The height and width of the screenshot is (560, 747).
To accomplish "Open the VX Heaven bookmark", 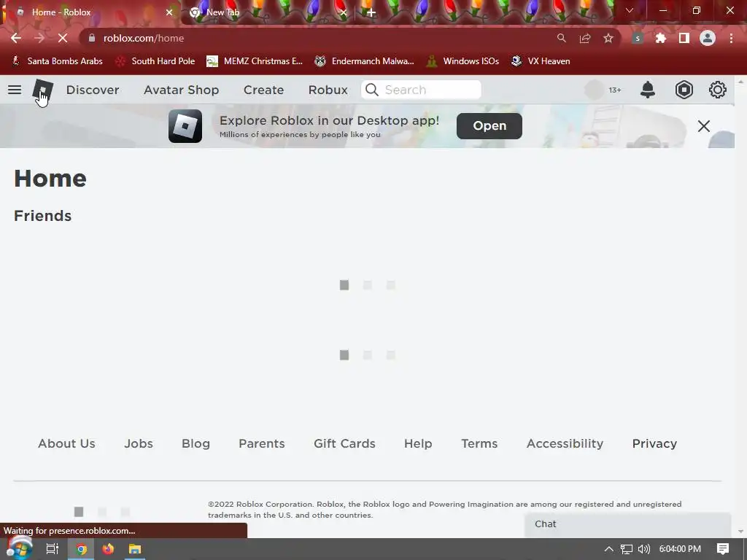I will [541, 61].
